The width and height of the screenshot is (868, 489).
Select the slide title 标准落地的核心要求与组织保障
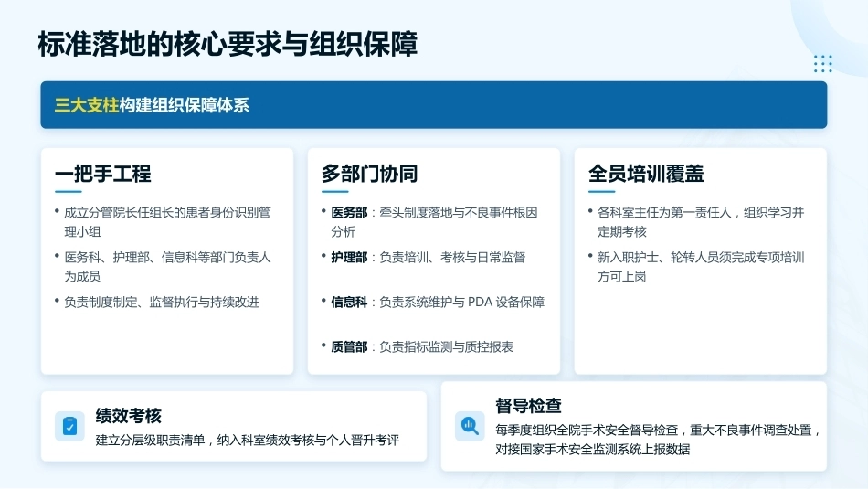[228, 44]
